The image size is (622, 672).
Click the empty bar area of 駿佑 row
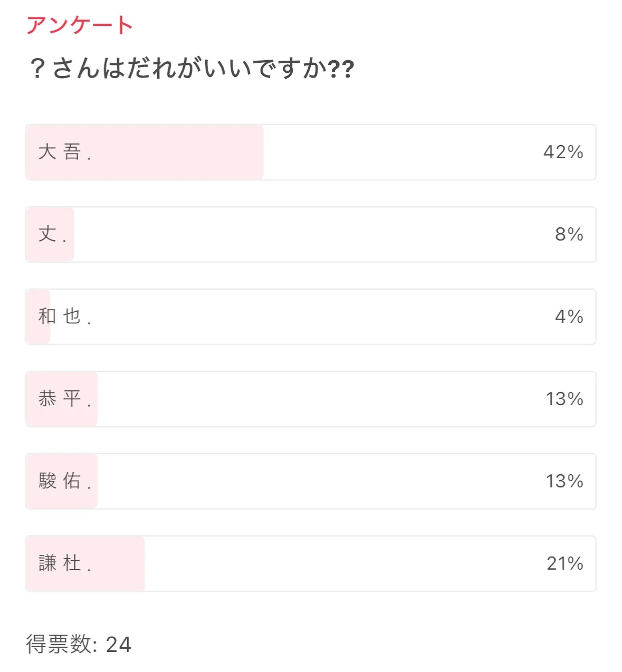click(x=317, y=482)
